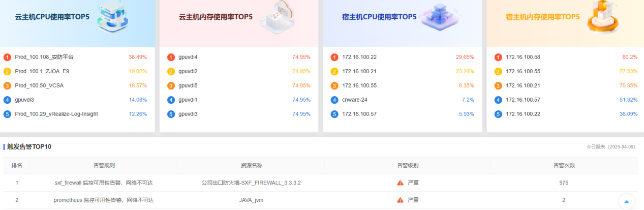Click the warning icon in the prometheus row

coord(400,200)
